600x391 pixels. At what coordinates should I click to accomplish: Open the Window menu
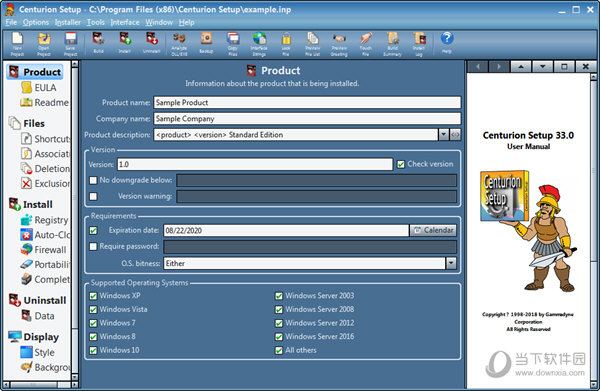tap(159, 22)
